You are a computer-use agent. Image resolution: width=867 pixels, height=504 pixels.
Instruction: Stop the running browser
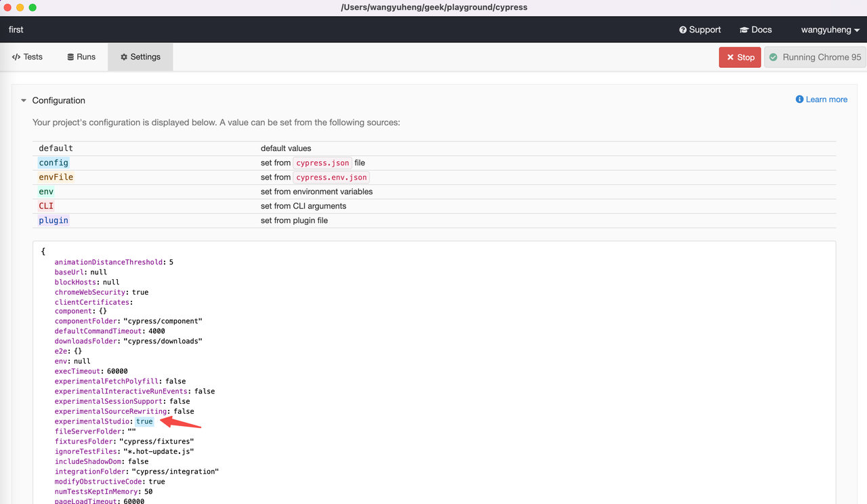tap(740, 57)
